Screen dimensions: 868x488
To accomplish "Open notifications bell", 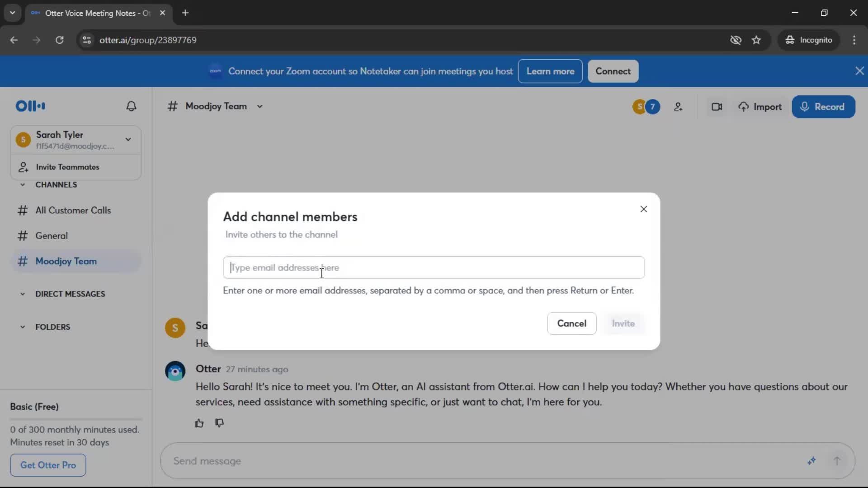I will [131, 106].
